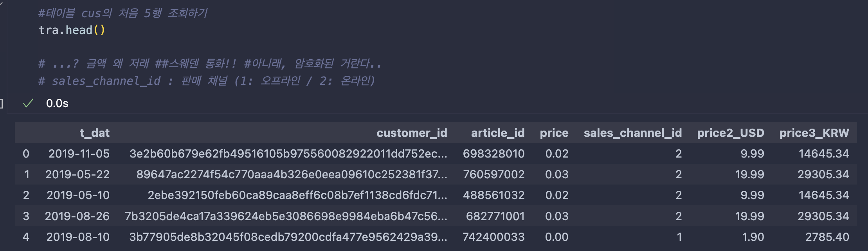
Task: Click the 0.0s execution time label
Action: pyautogui.click(x=57, y=103)
